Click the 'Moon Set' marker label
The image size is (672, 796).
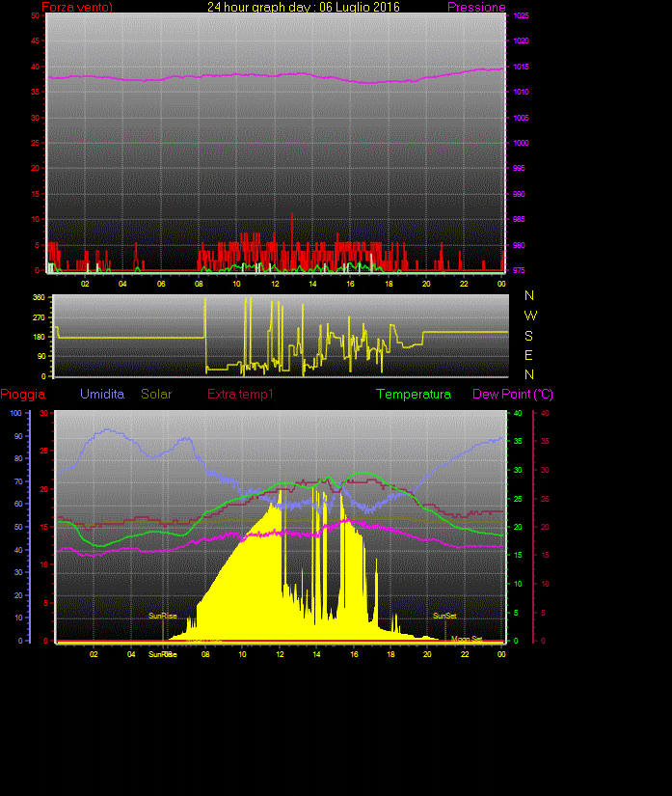[467, 639]
